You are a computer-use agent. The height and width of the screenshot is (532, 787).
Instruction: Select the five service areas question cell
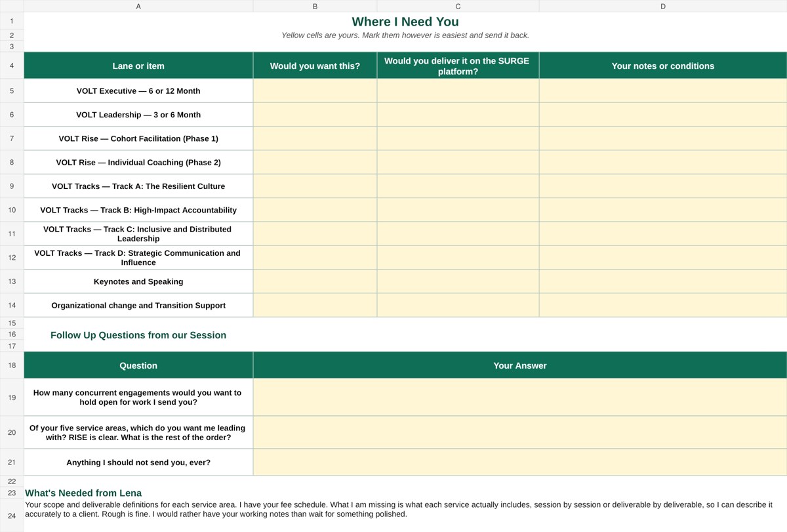coord(138,432)
